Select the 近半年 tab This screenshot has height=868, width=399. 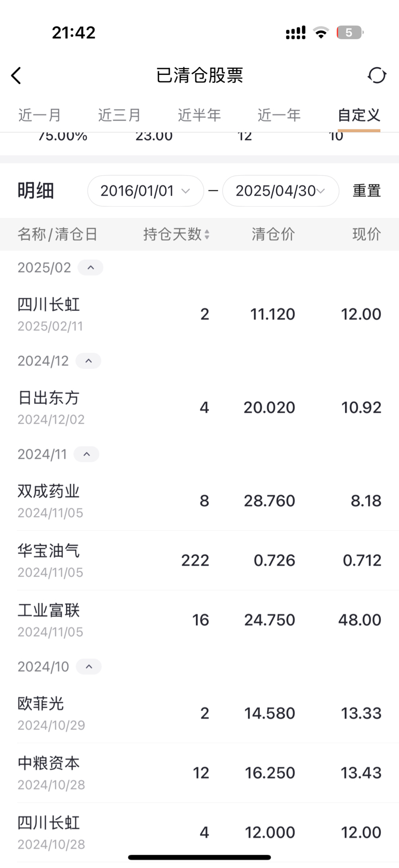click(199, 115)
